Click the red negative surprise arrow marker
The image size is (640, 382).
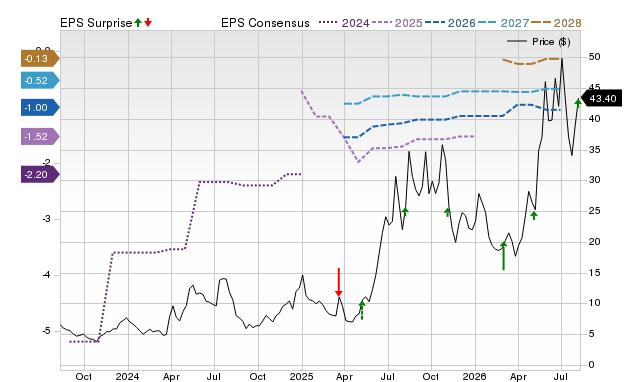tap(338, 282)
